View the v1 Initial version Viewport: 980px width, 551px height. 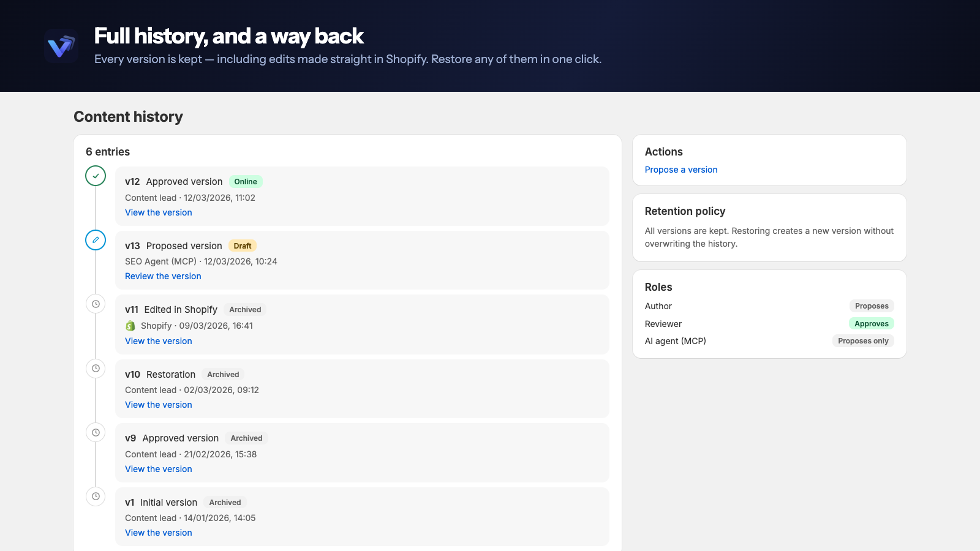point(159,533)
